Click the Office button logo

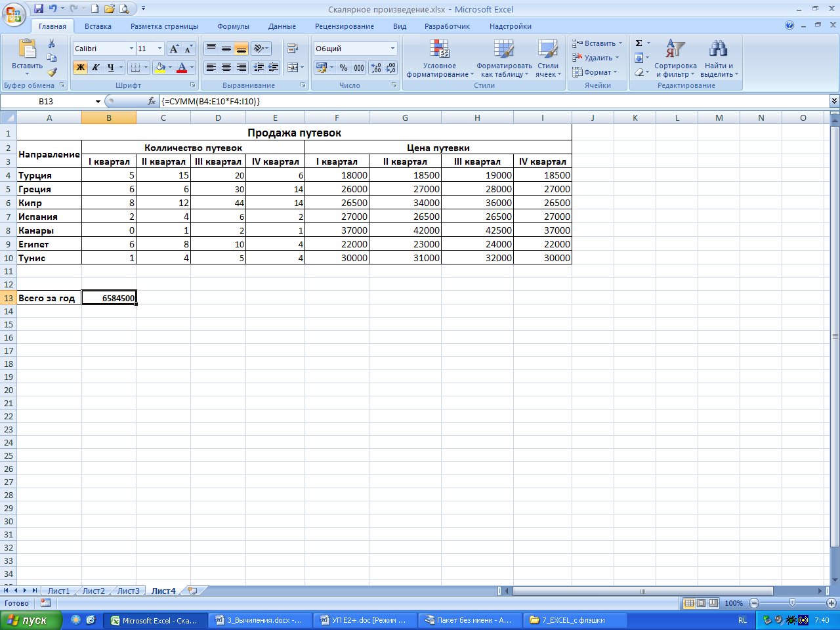tap(13, 14)
